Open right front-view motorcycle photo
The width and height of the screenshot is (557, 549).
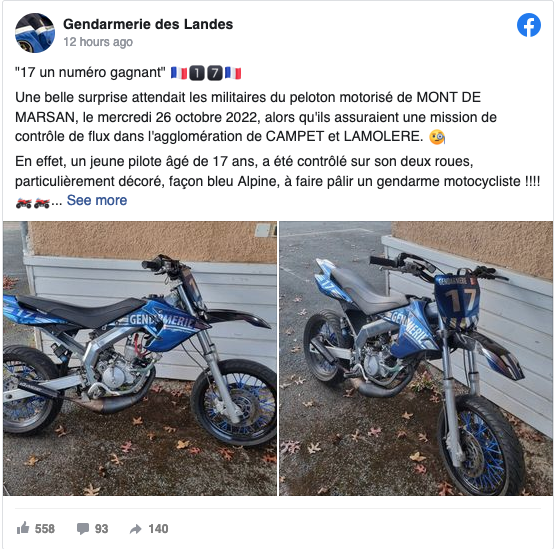point(416,358)
